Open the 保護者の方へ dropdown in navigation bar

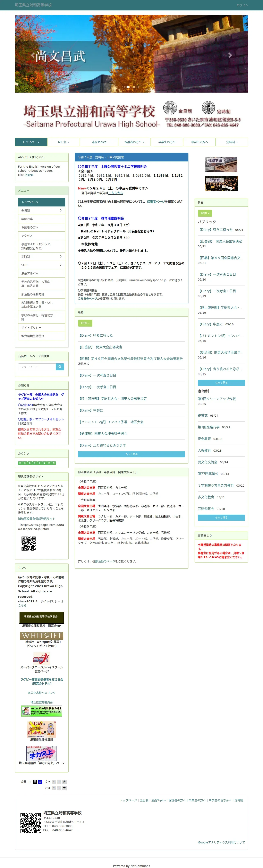134,142
